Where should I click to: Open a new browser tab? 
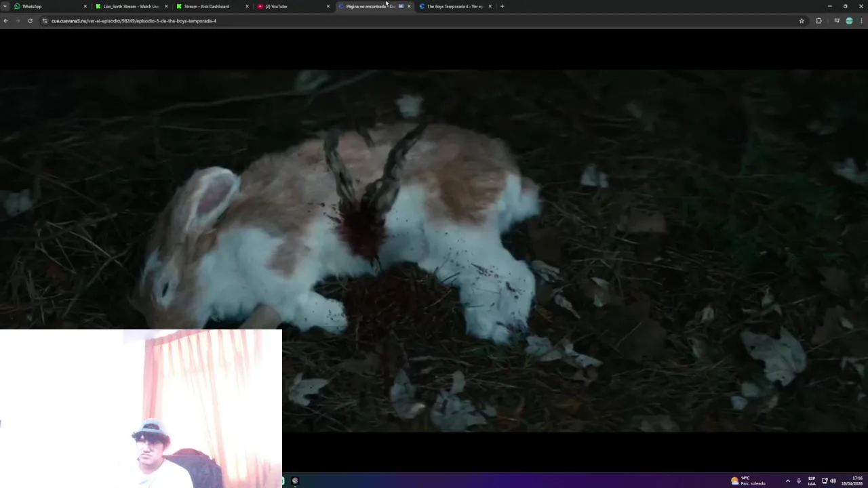pos(502,6)
